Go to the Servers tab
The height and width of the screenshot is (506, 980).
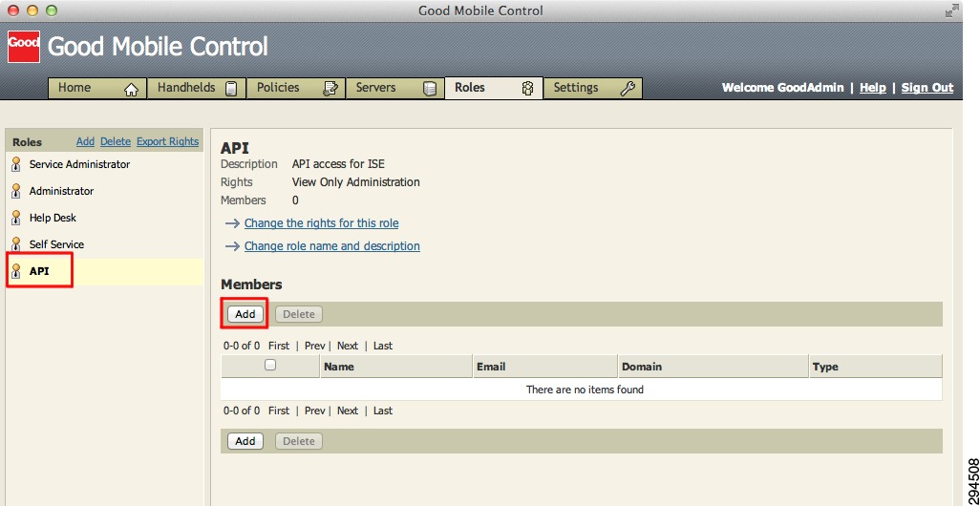coord(395,88)
